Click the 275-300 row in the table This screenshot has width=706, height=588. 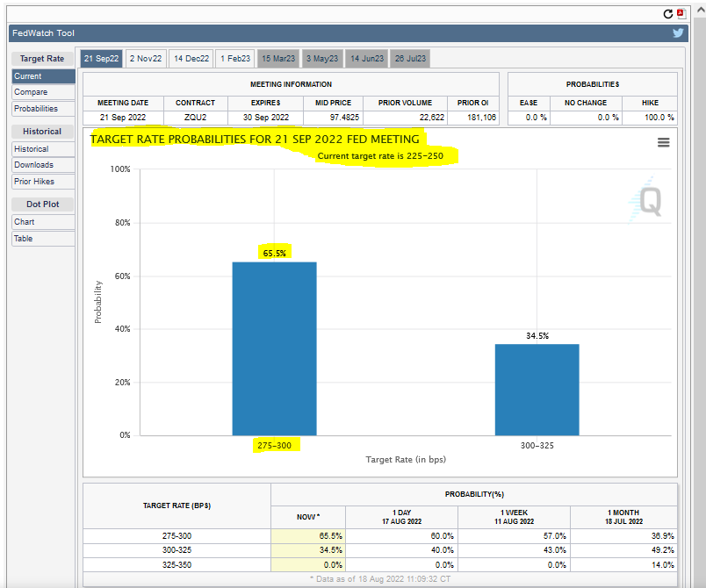coord(380,536)
